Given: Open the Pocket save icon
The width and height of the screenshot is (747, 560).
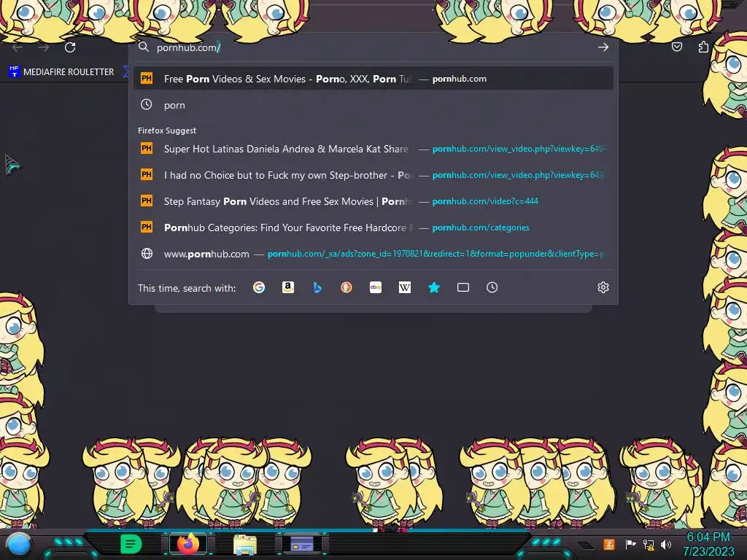Looking at the screenshot, I should pos(676,47).
